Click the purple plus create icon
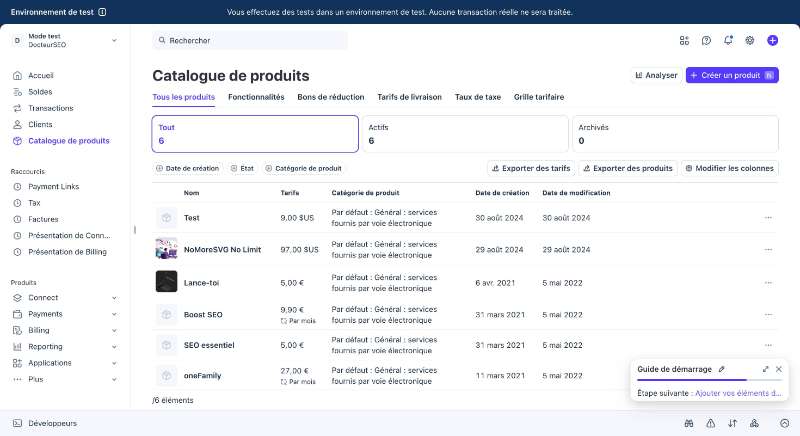 [x=772, y=40]
